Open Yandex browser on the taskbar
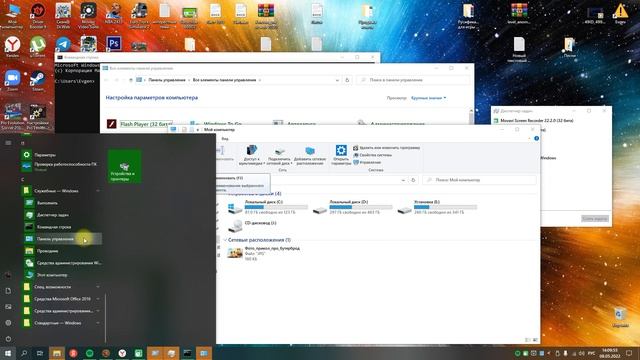The height and width of the screenshot is (360, 640). pos(122,353)
